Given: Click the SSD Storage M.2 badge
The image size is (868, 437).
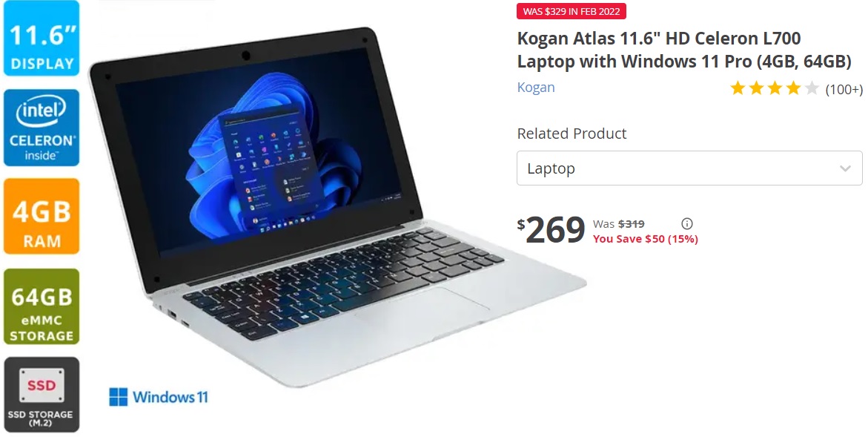Looking at the screenshot, I should [x=42, y=395].
